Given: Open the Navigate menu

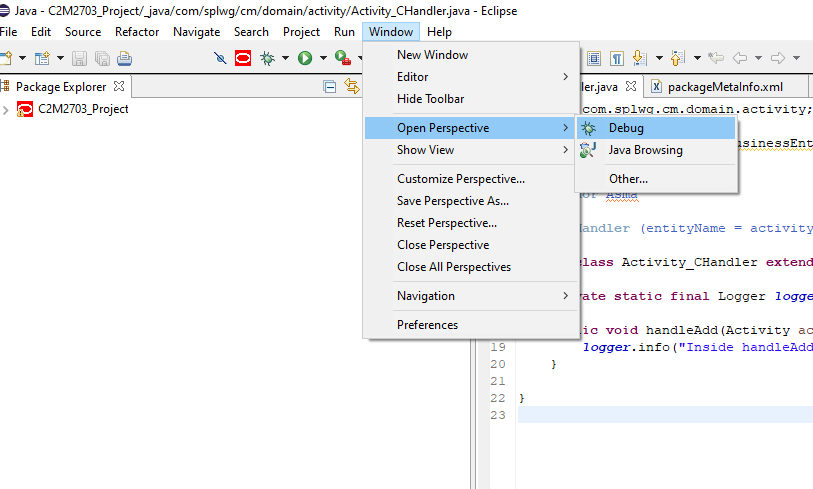Looking at the screenshot, I should click(197, 32).
